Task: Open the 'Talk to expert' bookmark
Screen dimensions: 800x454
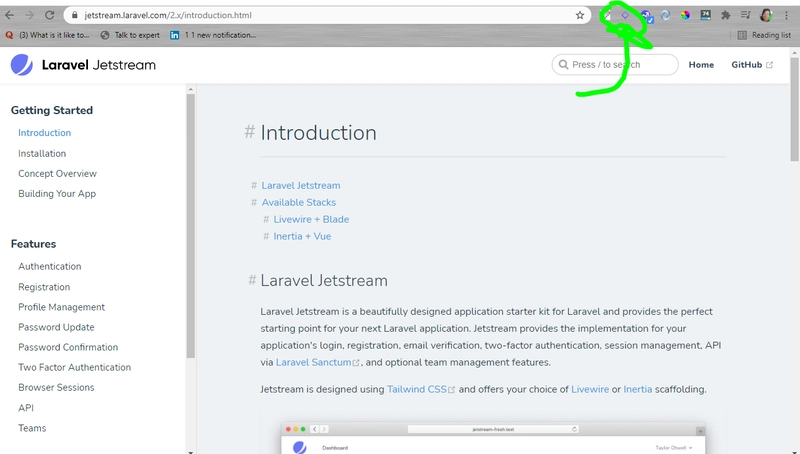Action: click(x=130, y=35)
